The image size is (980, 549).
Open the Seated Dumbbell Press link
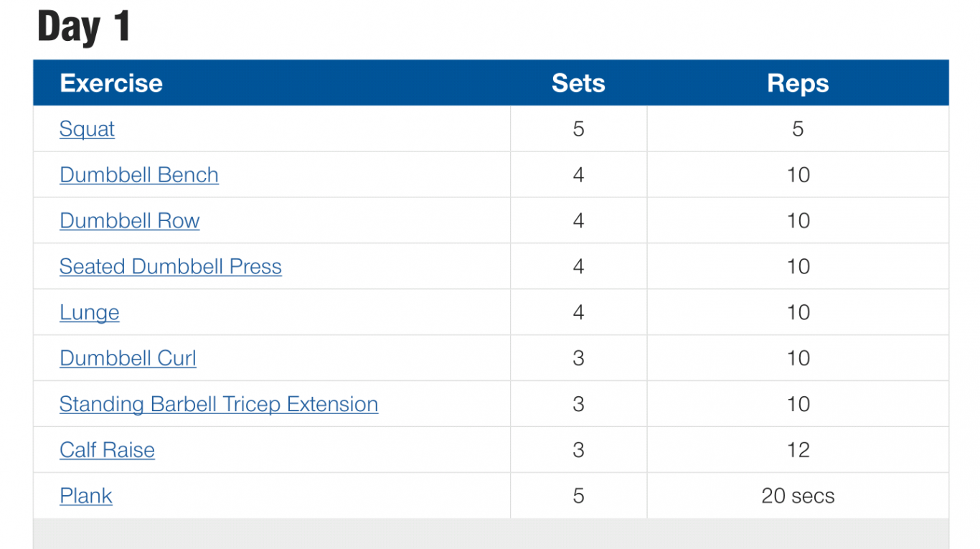click(x=171, y=267)
